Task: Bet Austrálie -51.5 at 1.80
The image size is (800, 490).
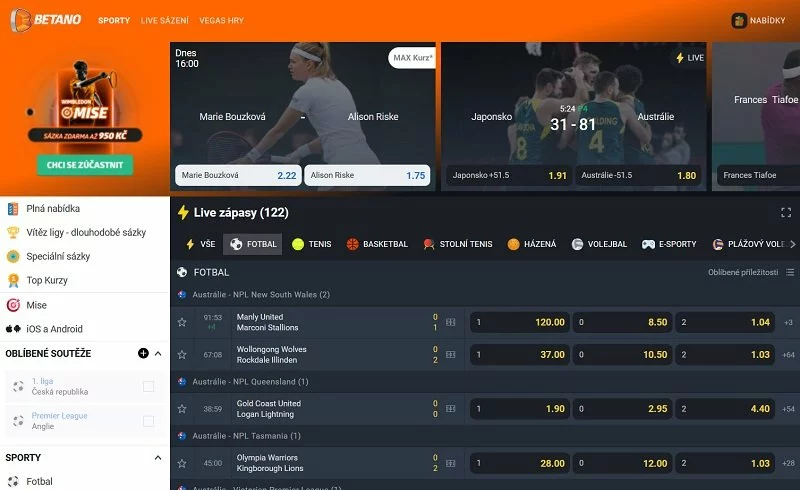Action: (638, 175)
